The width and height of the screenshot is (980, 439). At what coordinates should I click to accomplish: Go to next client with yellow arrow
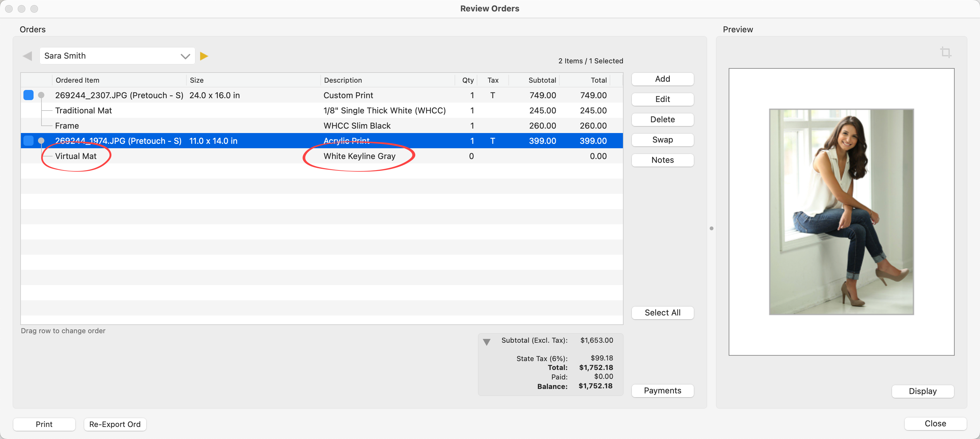point(204,56)
